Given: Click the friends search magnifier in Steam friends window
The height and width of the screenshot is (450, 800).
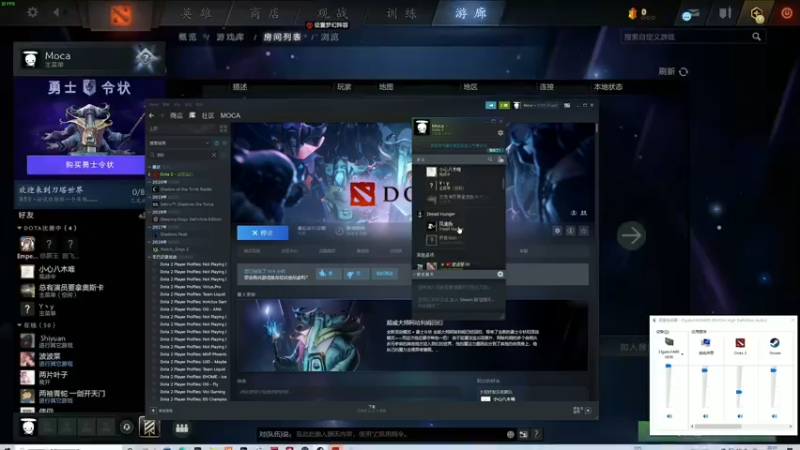Looking at the screenshot, I should point(490,160).
